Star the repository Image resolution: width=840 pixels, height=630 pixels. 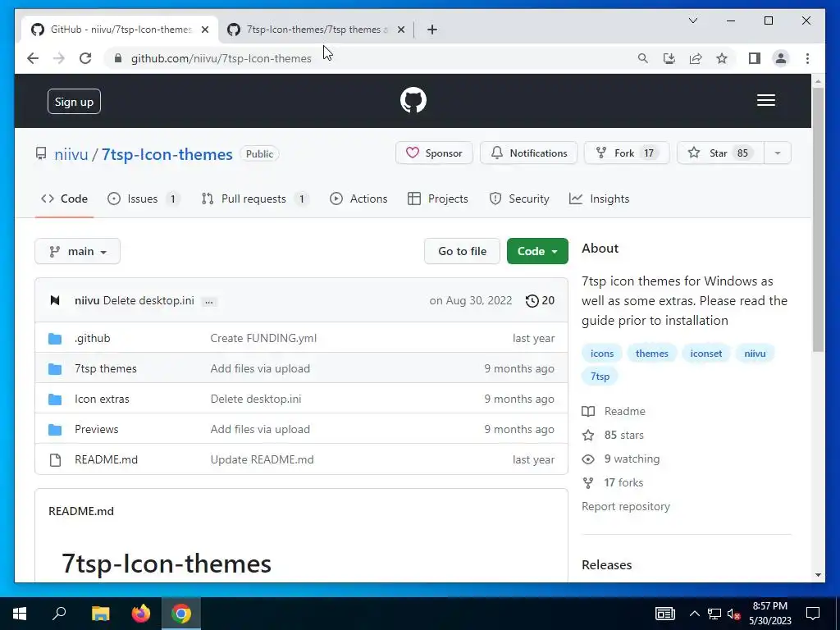pos(720,153)
